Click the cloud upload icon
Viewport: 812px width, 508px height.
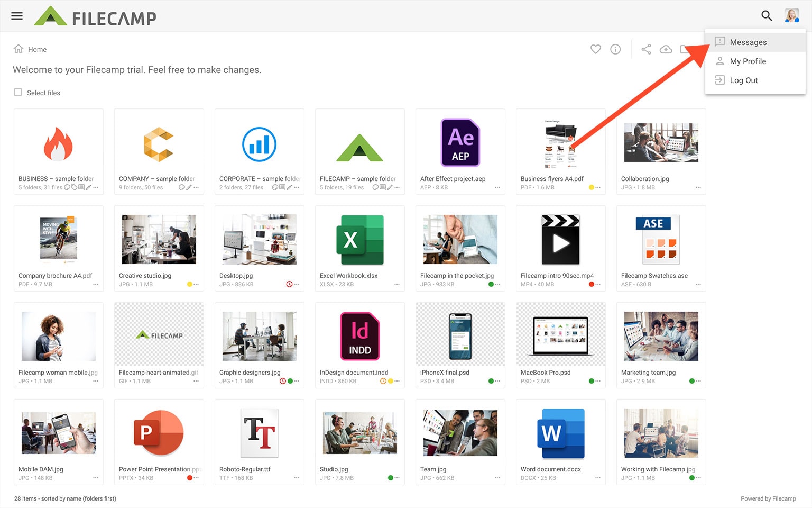point(666,49)
